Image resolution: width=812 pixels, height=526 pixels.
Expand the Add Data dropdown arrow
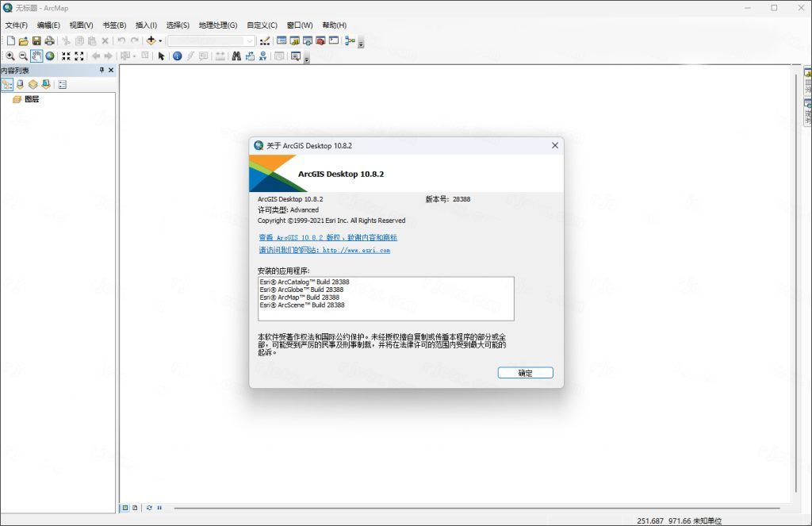159,40
